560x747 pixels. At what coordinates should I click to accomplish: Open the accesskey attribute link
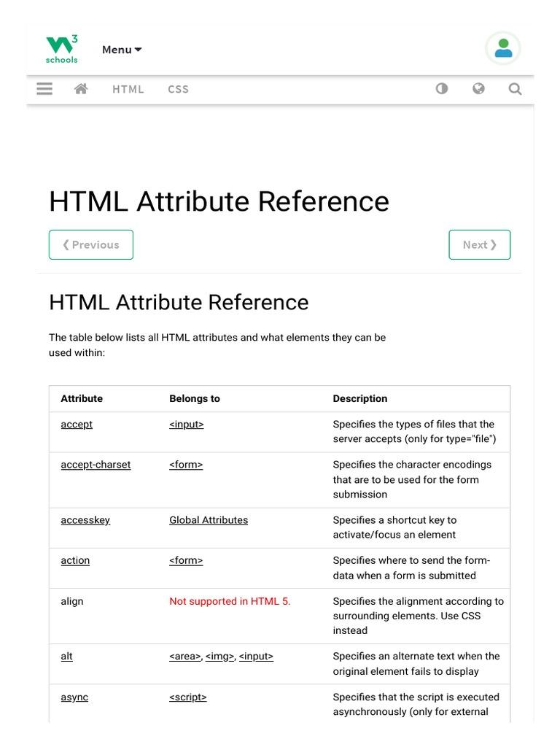point(85,520)
